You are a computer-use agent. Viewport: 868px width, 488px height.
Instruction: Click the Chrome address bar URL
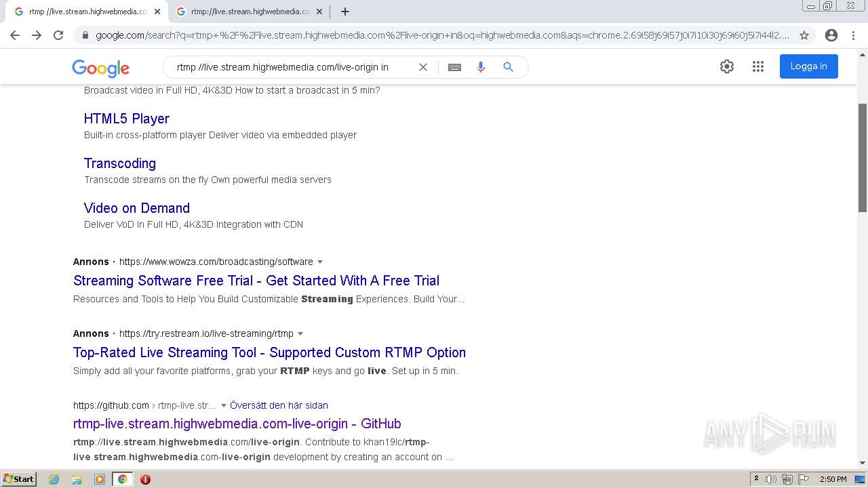click(x=442, y=35)
